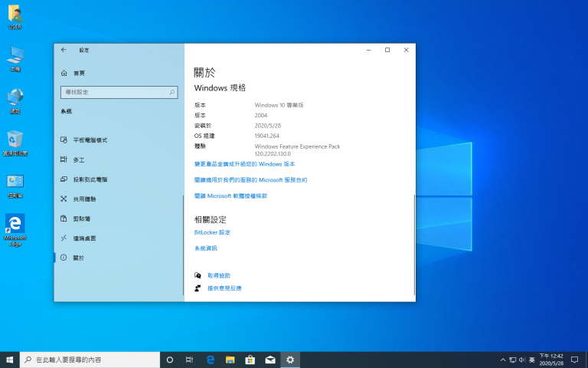Image resolution: width=588 pixels, height=368 pixels.
Task: Click the taskbar search box
Action: [90, 360]
